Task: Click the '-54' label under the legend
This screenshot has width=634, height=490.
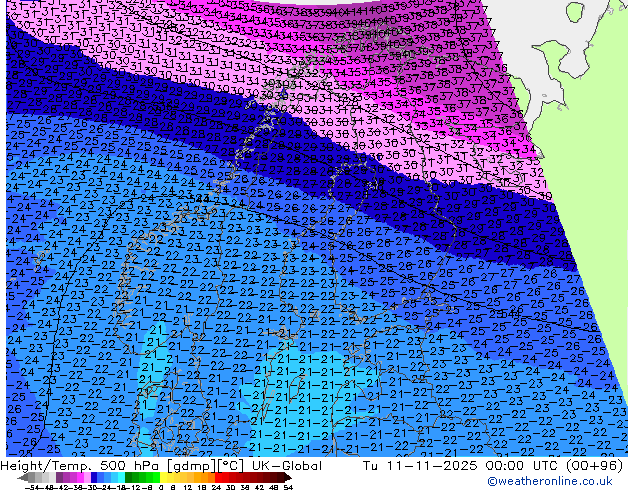Action: (x=32, y=487)
